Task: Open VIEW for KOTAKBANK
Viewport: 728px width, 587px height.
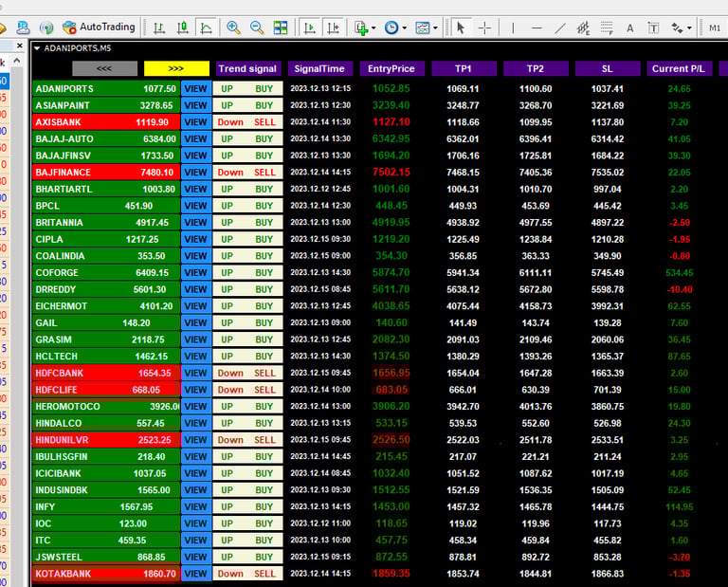Action: tap(196, 574)
